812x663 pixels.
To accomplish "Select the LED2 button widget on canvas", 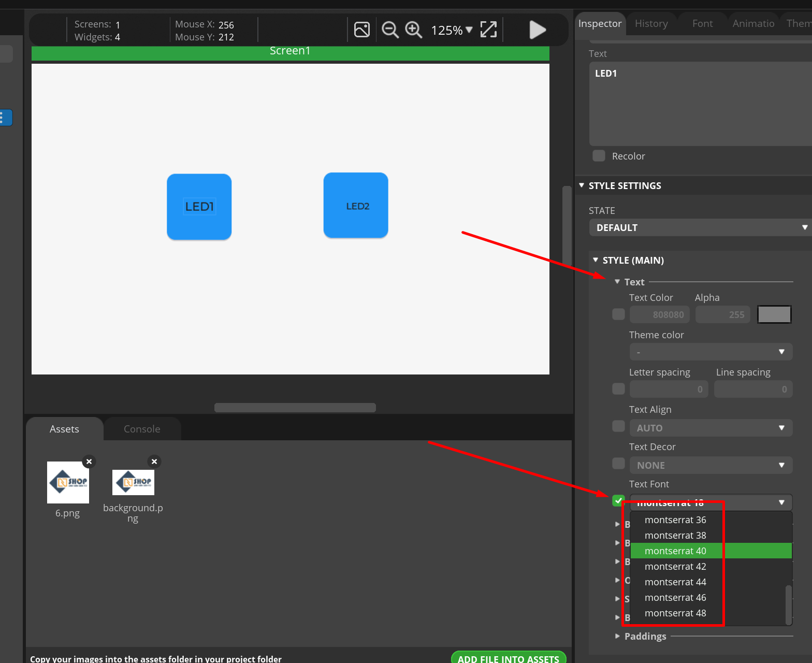I will coord(356,205).
